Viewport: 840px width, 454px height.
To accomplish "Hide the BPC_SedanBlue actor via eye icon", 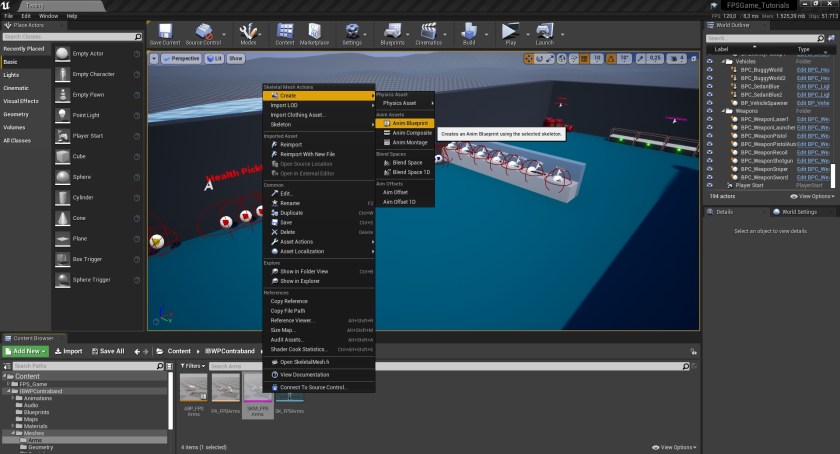I will tap(710, 86).
